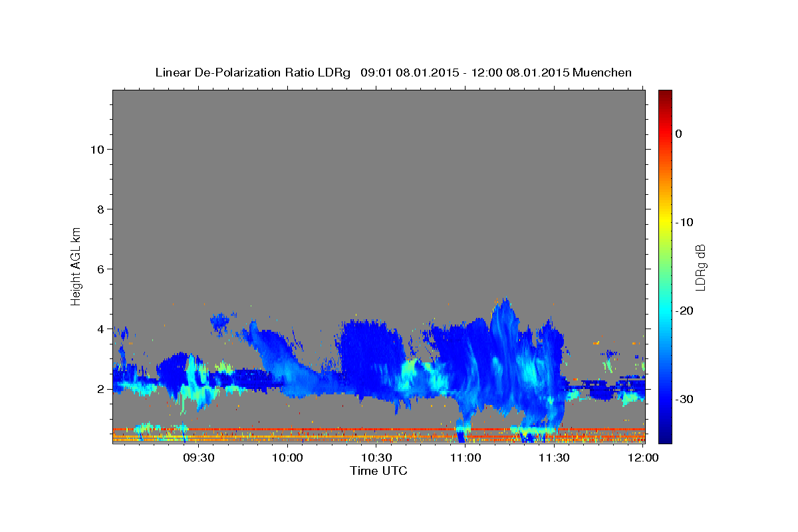
Task: Click the height tick label 10
Action: (96, 149)
